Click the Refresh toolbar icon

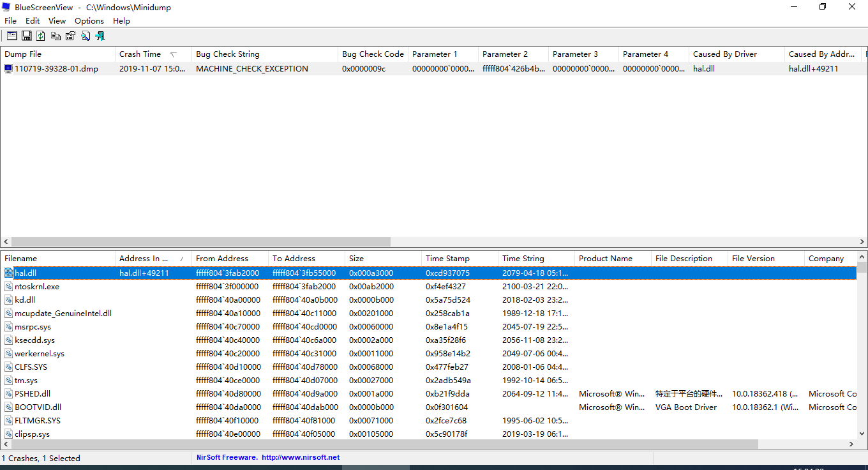(x=41, y=36)
